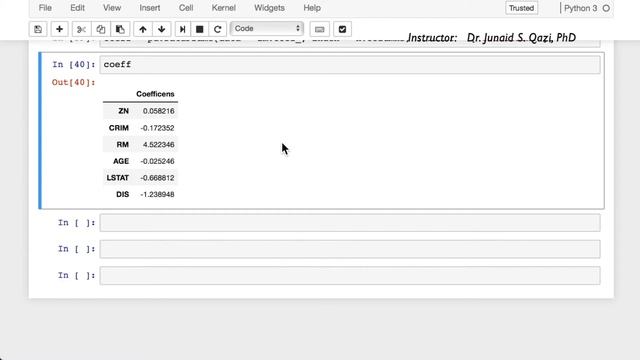Open the Insert menu
The image size is (640, 360).
[x=150, y=8]
